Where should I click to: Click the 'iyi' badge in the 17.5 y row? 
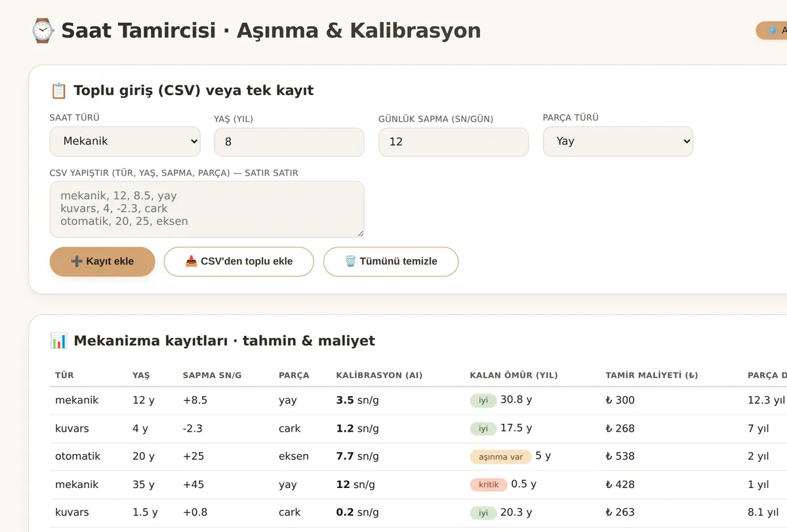tap(483, 428)
